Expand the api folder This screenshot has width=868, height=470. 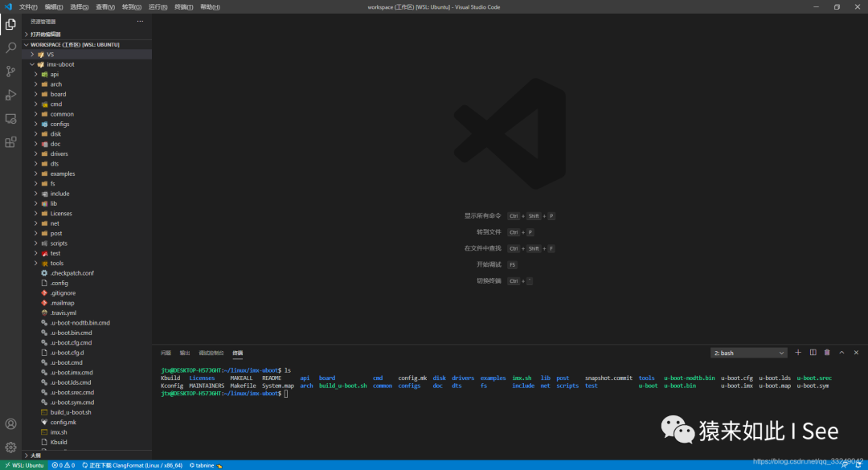tap(87, 74)
